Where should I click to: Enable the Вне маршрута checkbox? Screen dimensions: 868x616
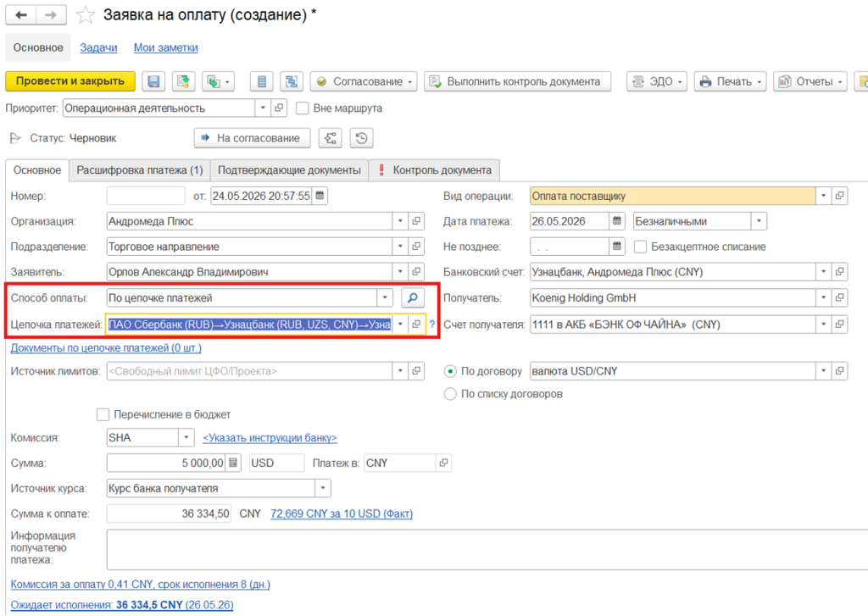(303, 108)
